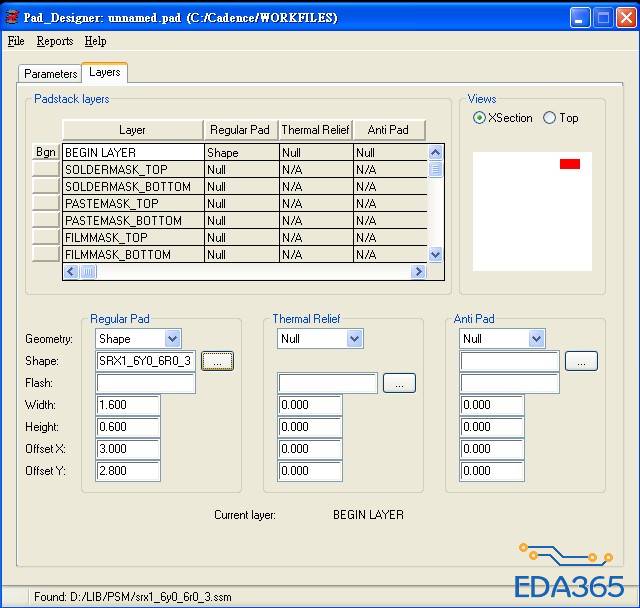Open the Reports menu
640x608 pixels.
coord(55,41)
